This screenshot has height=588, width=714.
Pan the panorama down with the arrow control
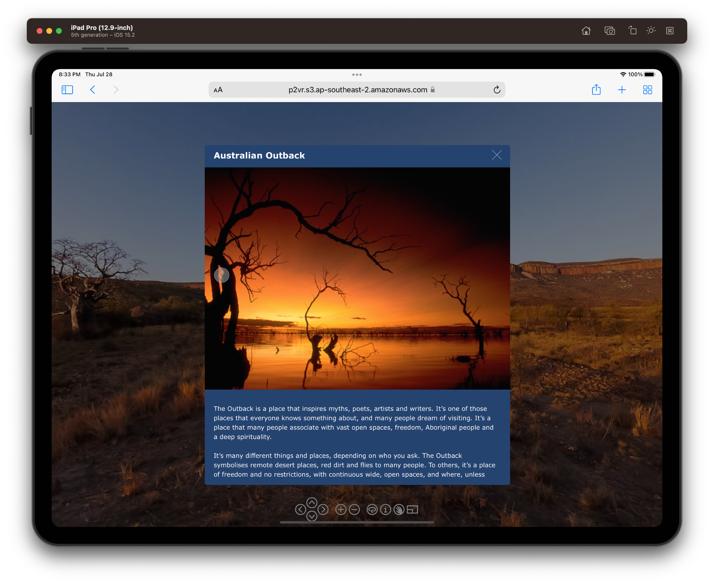click(312, 516)
